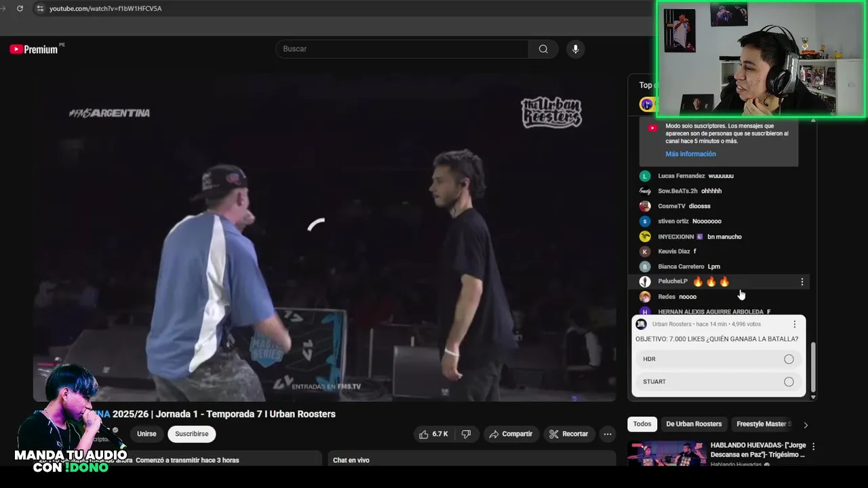Open menu for Hablando Huevadas video suggestion
The image size is (868, 488).
pyautogui.click(x=813, y=446)
